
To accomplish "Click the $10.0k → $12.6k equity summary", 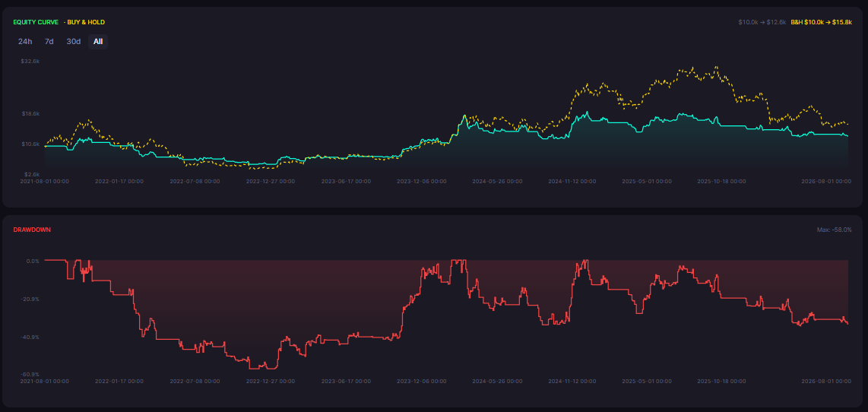I will click(x=762, y=22).
